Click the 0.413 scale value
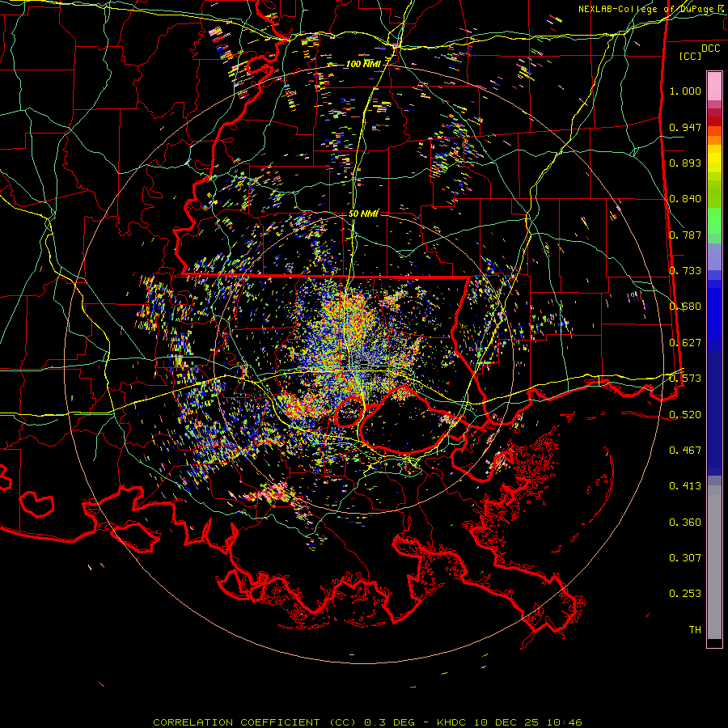The width and height of the screenshot is (728, 728). click(685, 486)
